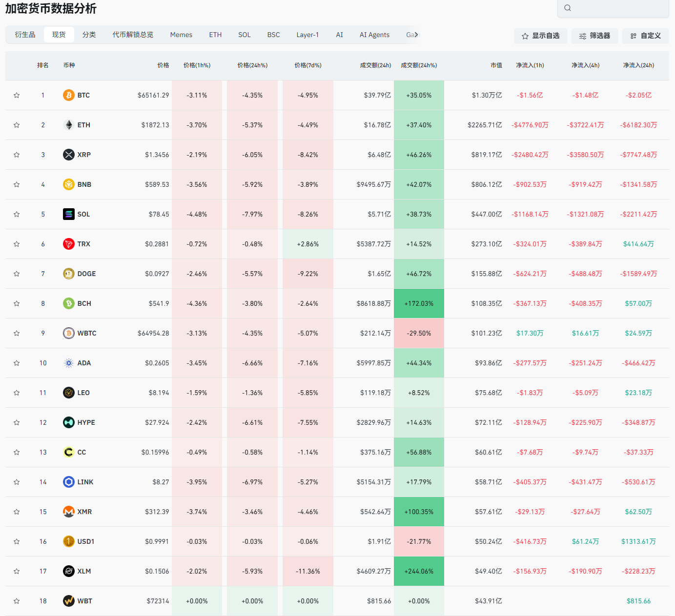Screen dimensions: 675x616
Task: Sort by 市值 column header
Action: (x=496, y=65)
